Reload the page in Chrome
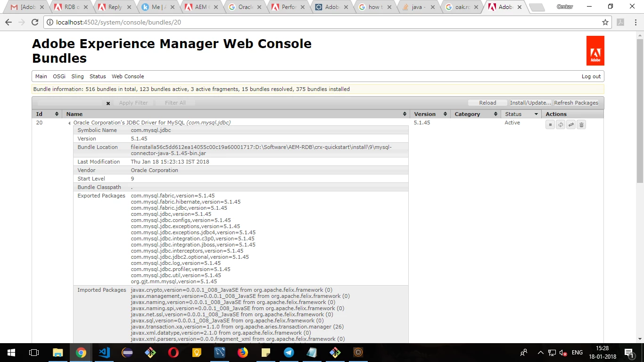This screenshot has width=644, height=362. pyautogui.click(x=35, y=22)
